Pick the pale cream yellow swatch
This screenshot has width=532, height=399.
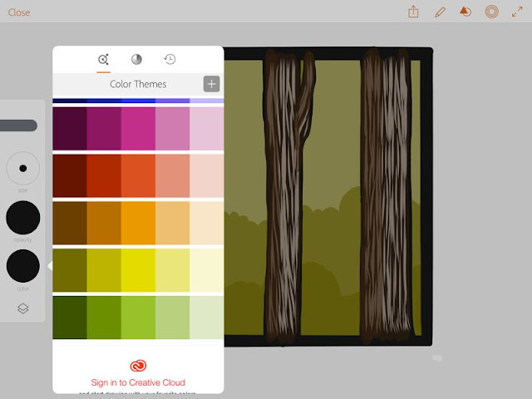click(x=207, y=270)
